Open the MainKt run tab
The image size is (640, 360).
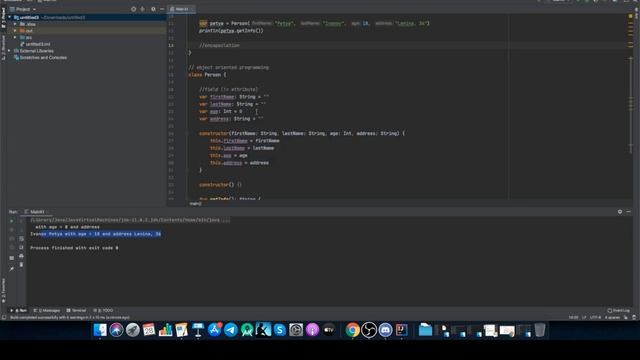pyautogui.click(x=36, y=212)
